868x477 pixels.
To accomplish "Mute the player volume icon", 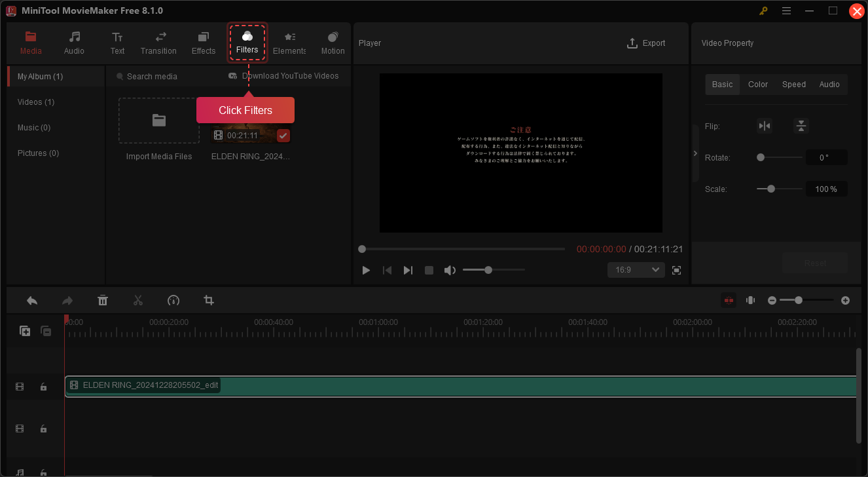I will click(x=450, y=270).
